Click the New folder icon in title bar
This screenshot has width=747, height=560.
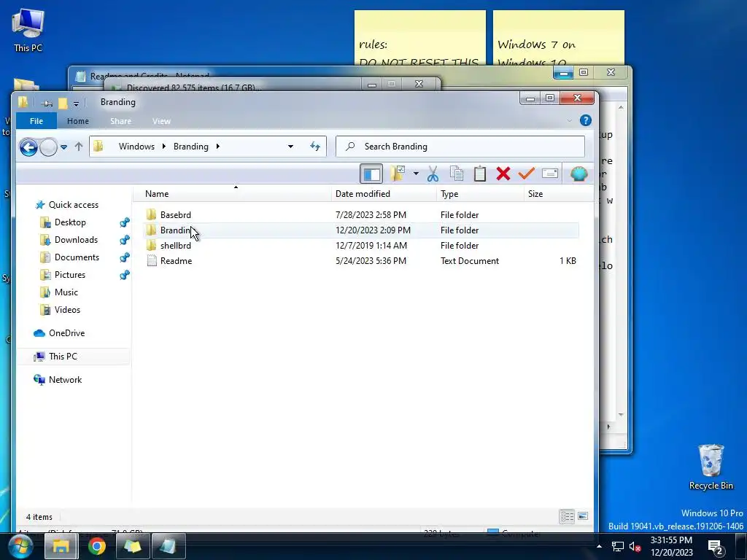pos(63,103)
